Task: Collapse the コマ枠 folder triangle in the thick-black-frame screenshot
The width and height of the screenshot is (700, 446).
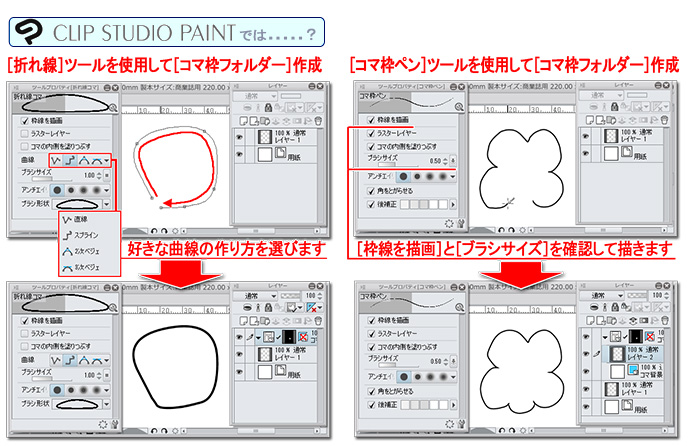Action: tap(258, 338)
